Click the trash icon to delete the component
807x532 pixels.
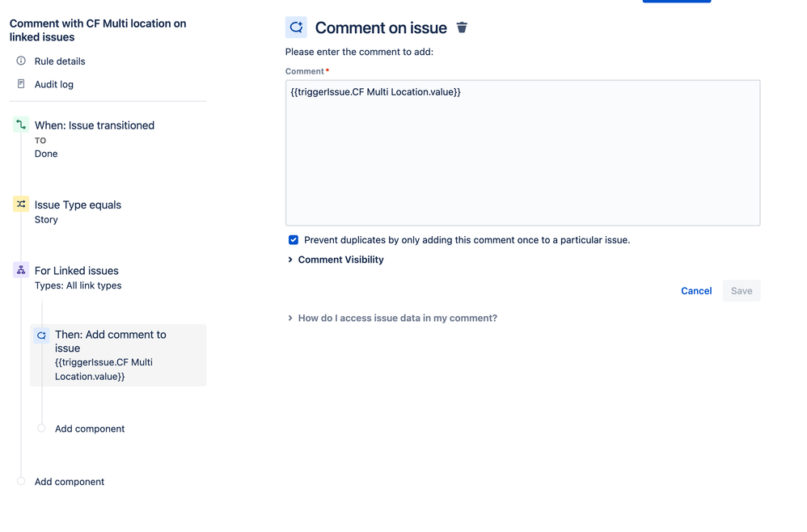[x=462, y=27]
